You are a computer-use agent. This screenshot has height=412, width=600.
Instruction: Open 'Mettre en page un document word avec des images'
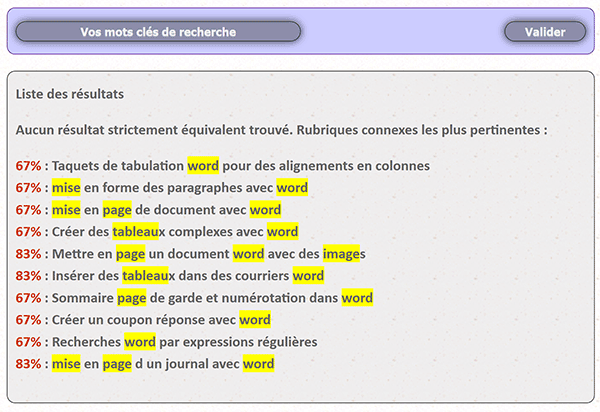209,254
